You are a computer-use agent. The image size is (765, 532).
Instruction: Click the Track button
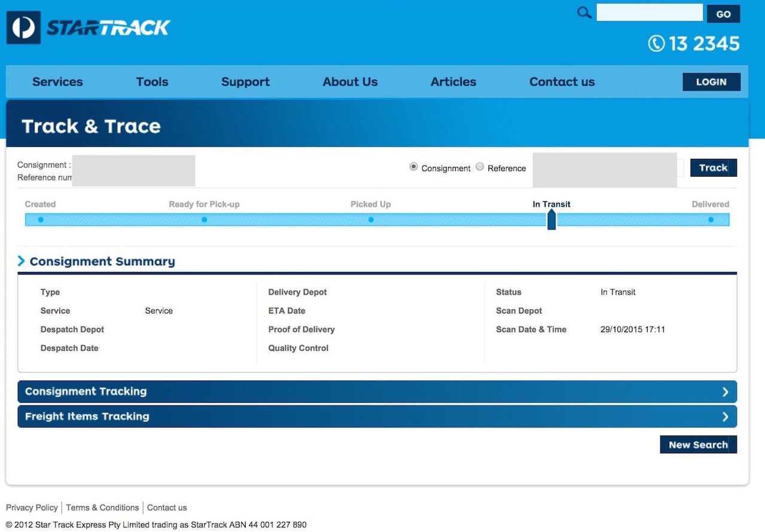(714, 168)
